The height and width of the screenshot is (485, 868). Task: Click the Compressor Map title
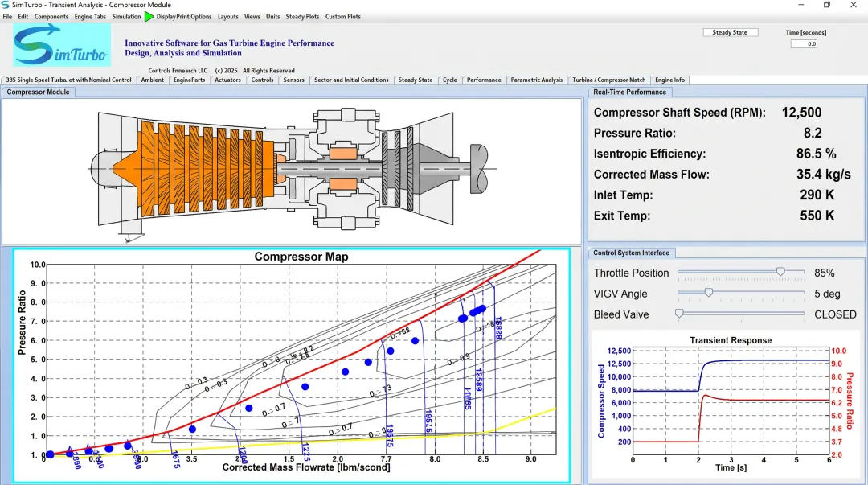[301, 257]
